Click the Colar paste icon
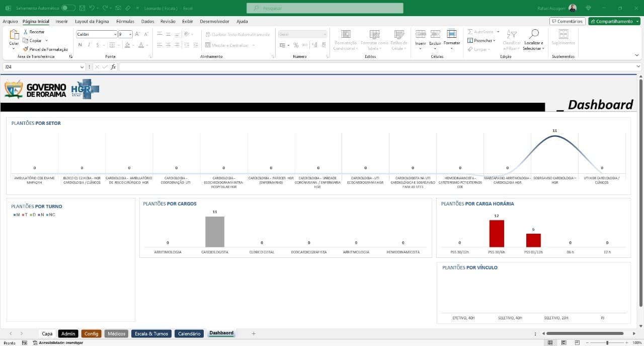 tap(14, 35)
